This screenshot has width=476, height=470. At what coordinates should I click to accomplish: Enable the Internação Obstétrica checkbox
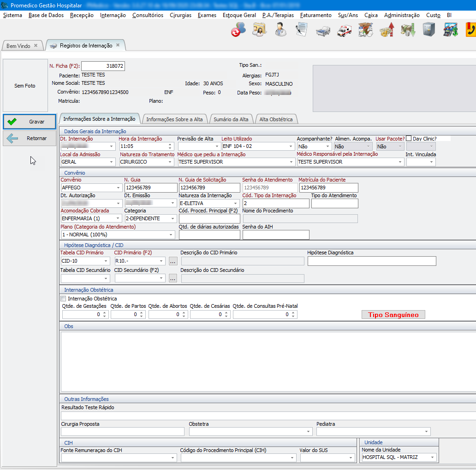[x=64, y=299]
